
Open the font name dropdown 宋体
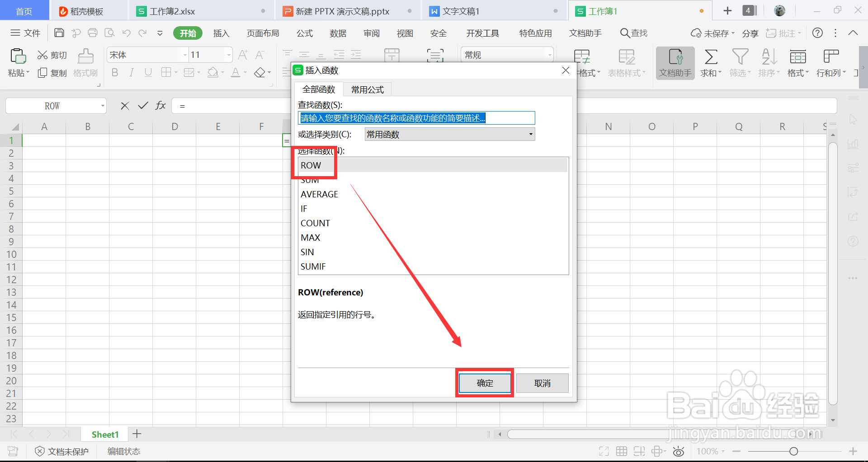(185, 55)
